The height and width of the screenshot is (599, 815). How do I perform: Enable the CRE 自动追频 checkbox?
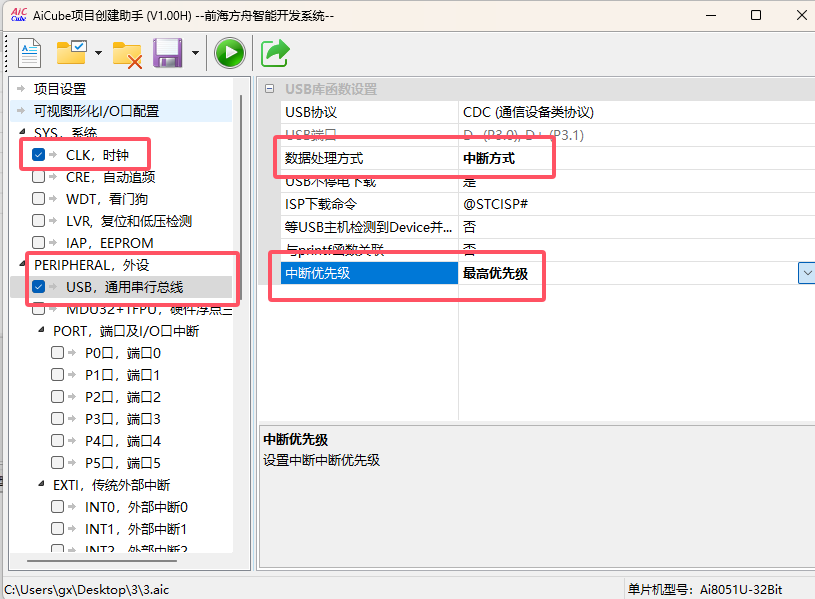[x=38, y=177]
